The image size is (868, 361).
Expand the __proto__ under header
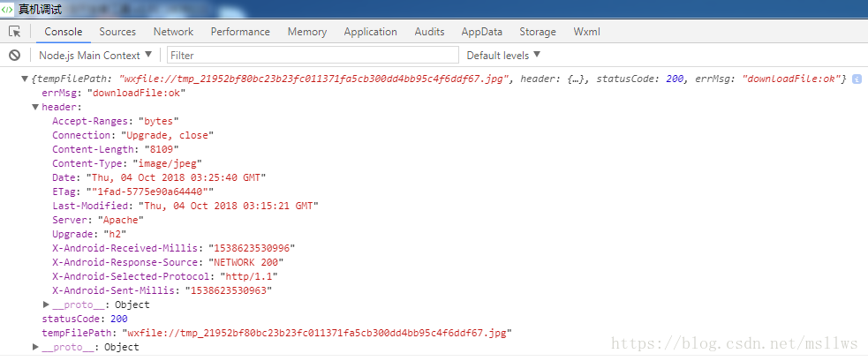(x=46, y=305)
